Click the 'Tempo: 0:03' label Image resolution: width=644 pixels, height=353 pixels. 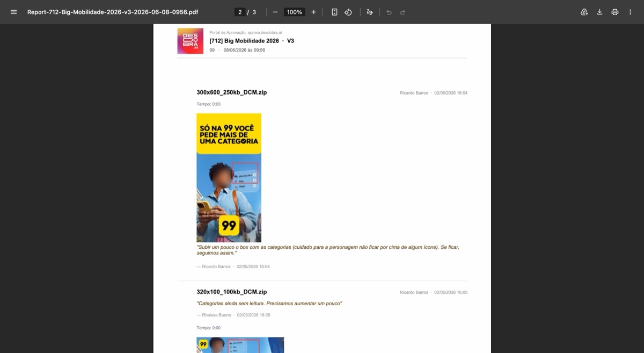208,104
